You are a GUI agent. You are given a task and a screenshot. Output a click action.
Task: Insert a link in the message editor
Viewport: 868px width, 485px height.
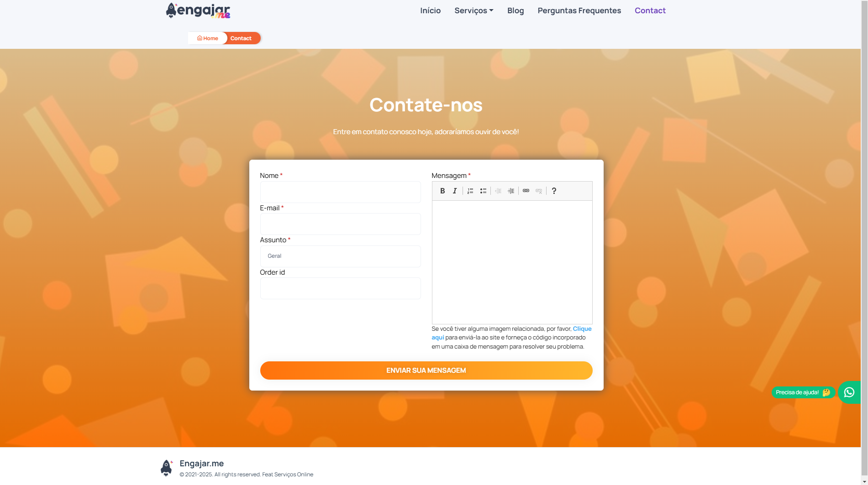[526, 191]
